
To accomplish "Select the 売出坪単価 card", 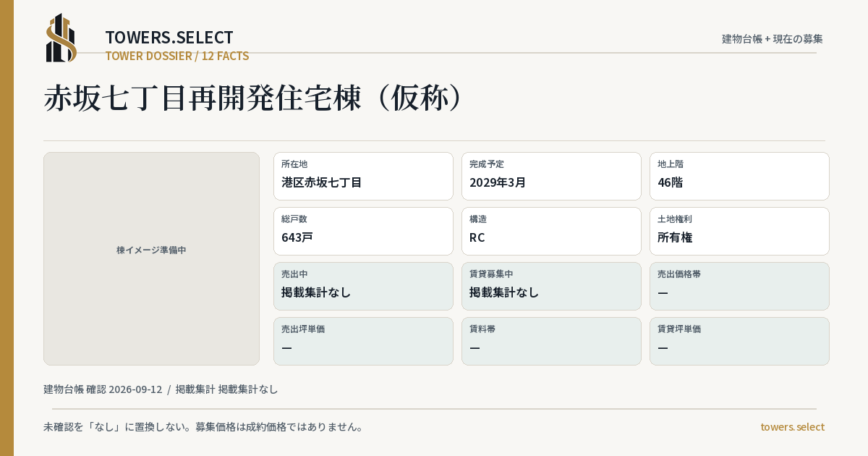I will 363,341.
